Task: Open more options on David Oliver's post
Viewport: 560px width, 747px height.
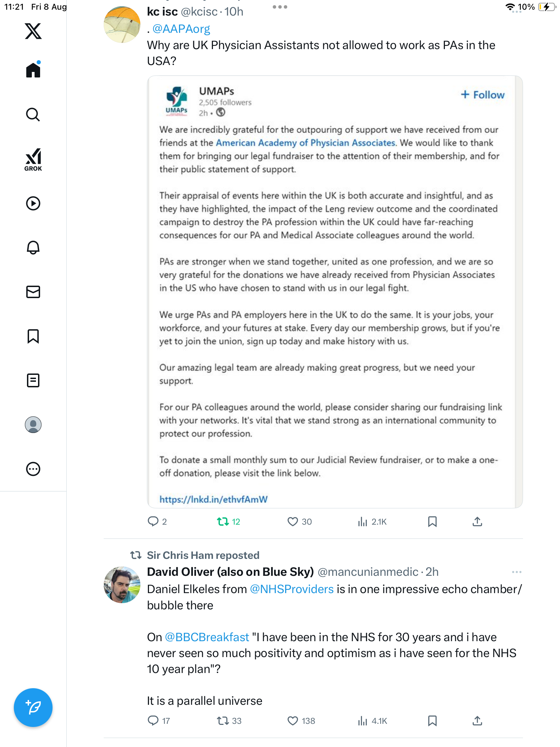Action: (516, 572)
